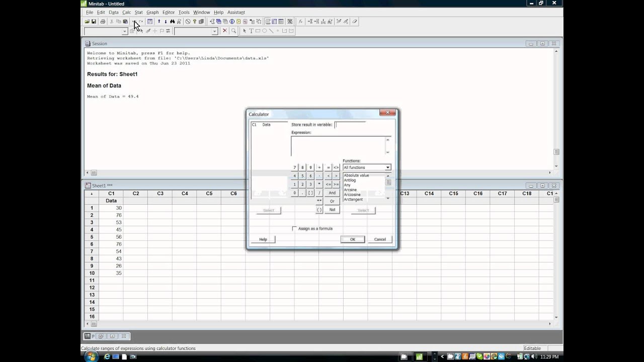This screenshot has height=362, width=644.
Task: Open the second toolbar combo box dropdown
Action: (x=214, y=31)
